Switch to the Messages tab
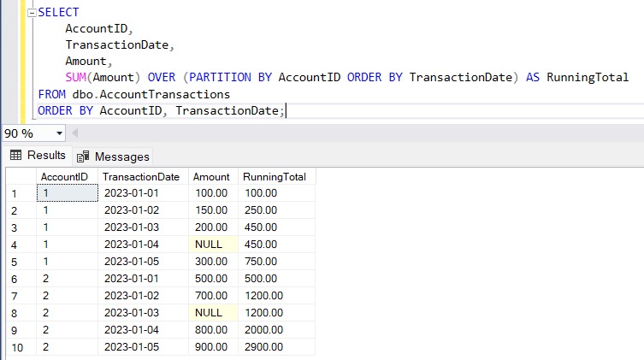The width and height of the screenshot is (644, 360). (113, 156)
